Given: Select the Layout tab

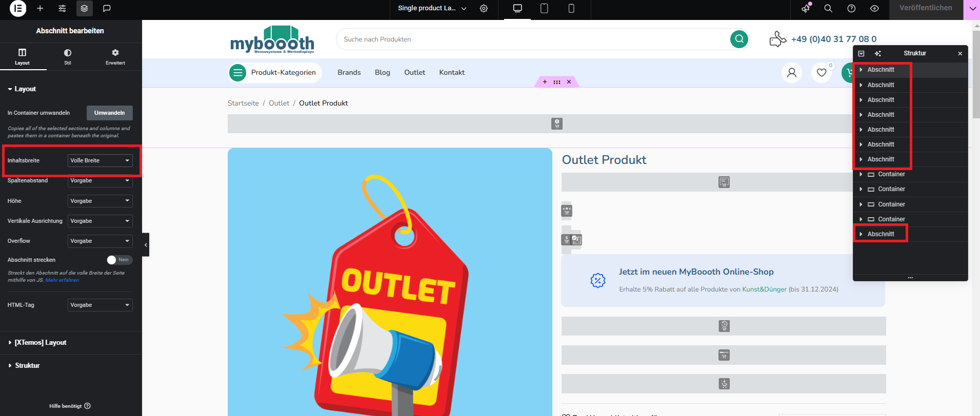Looking at the screenshot, I should coord(22,56).
